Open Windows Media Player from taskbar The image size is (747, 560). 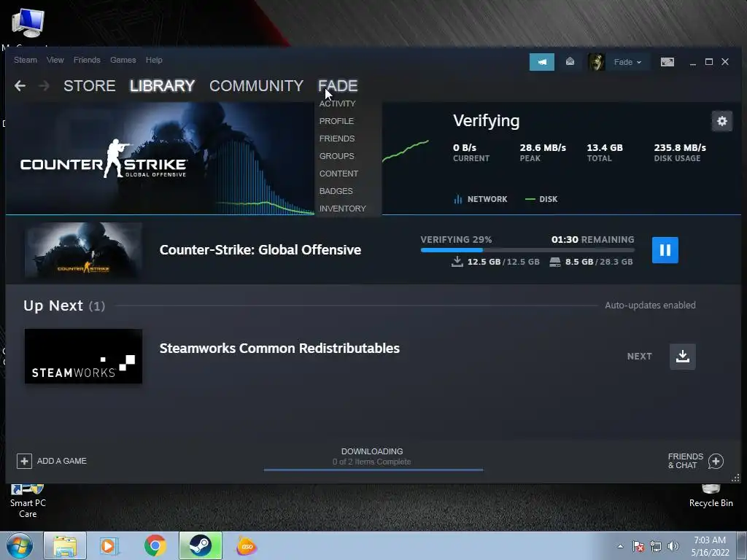pos(109,545)
